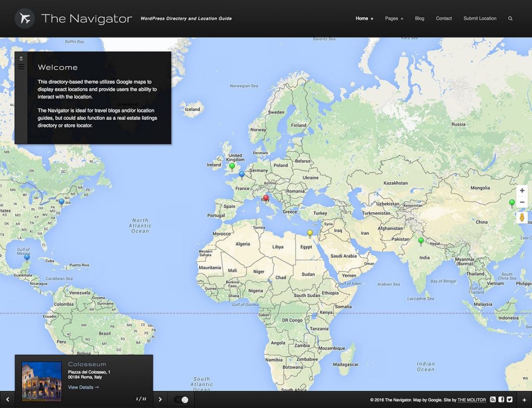Open the Twitter icon in footer
The width and height of the screenshot is (532, 408).
coord(510,400)
